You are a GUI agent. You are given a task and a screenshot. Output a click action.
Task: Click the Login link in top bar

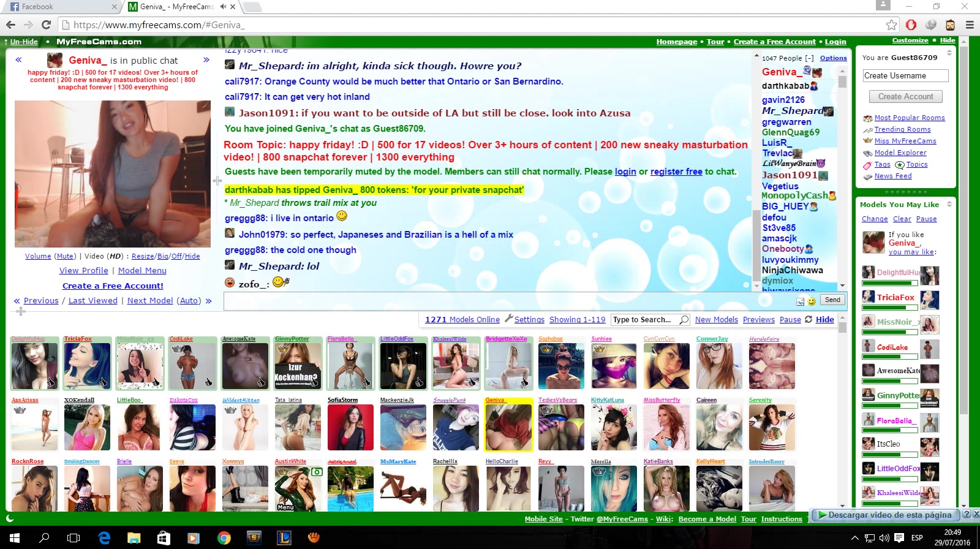pyautogui.click(x=835, y=42)
